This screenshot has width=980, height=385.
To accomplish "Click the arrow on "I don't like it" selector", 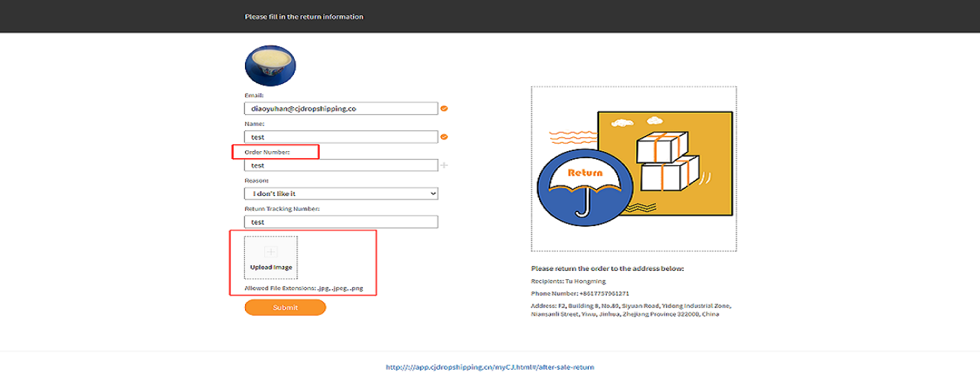I will click(433, 193).
